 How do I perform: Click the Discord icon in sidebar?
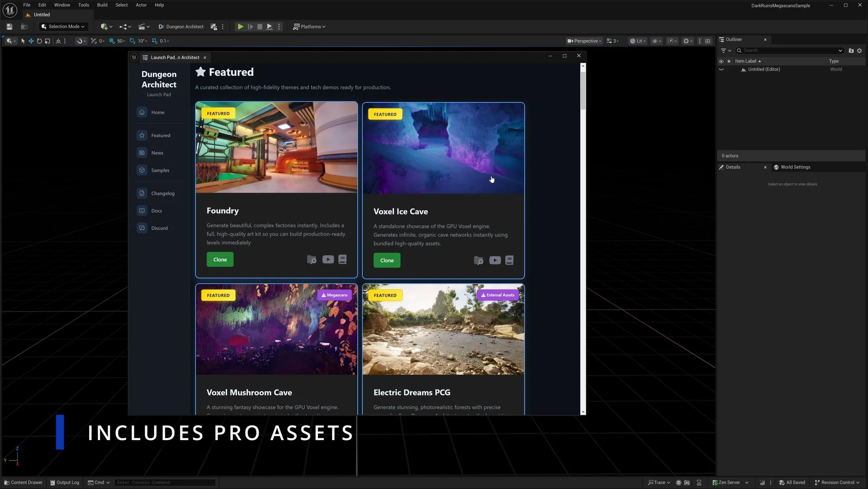coord(142,228)
